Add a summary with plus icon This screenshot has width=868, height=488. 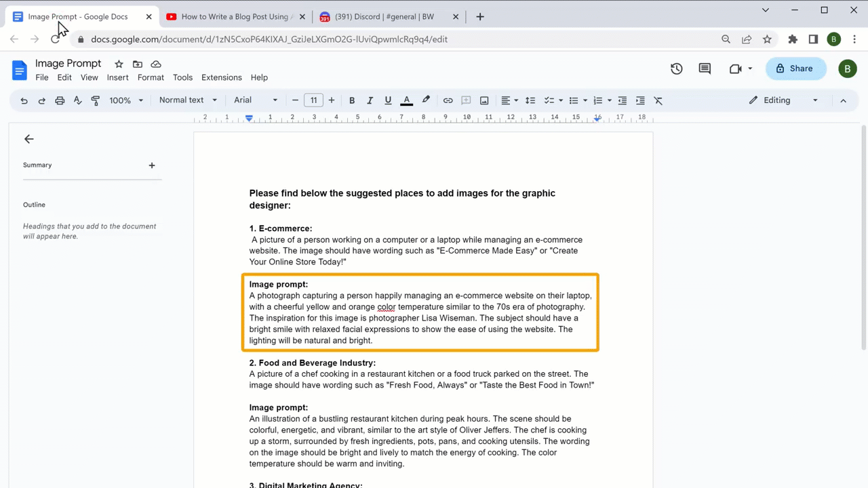click(152, 165)
